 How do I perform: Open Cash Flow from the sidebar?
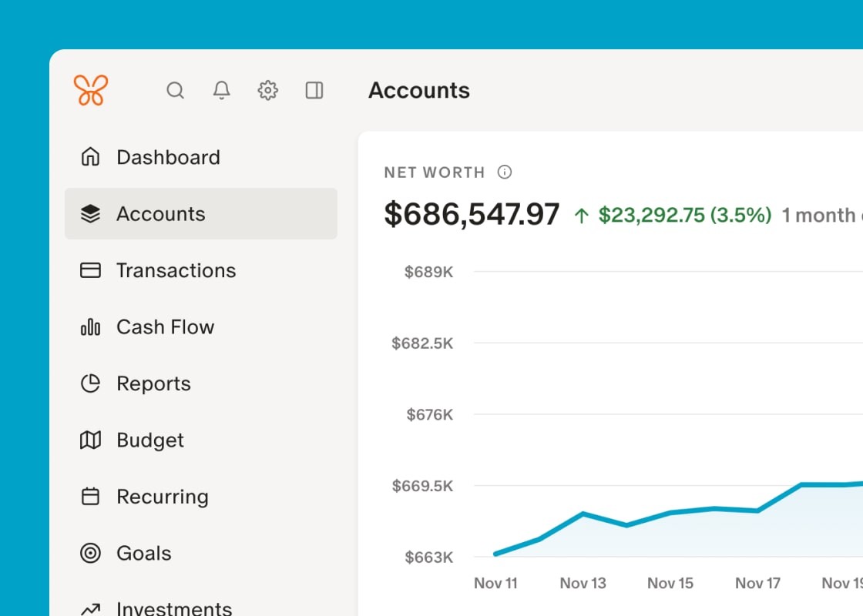(201, 326)
